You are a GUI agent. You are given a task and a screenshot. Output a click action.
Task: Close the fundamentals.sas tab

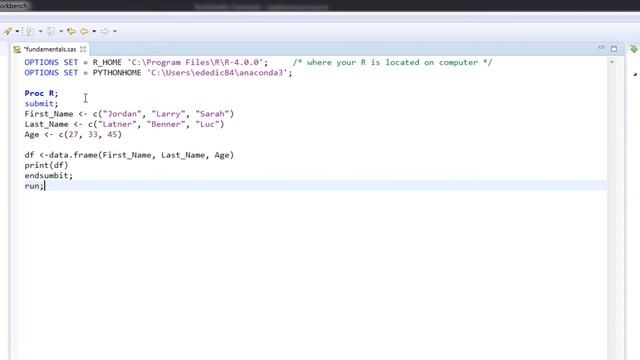tap(83, 49)
